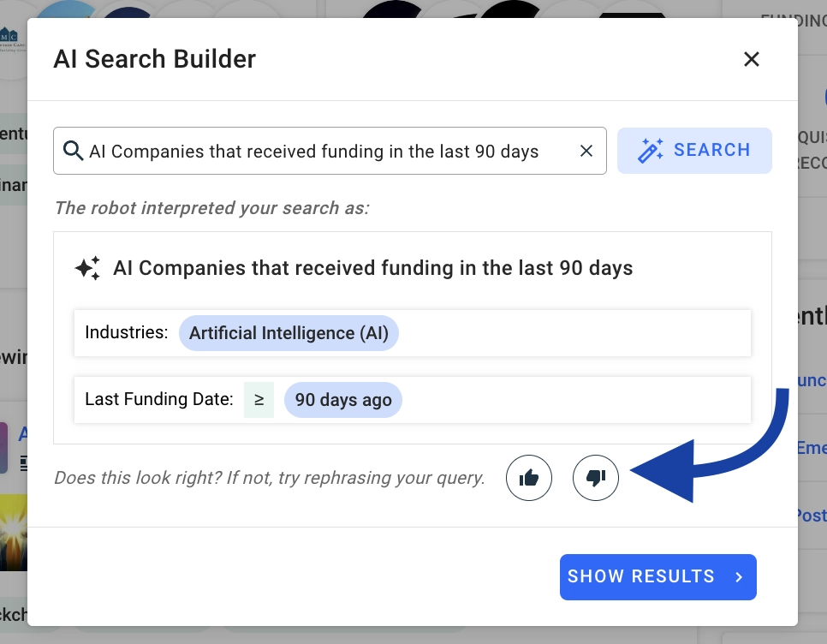Click the sparkles icon beside the interpreted query
827x644 pixels.
click(86, 267)
